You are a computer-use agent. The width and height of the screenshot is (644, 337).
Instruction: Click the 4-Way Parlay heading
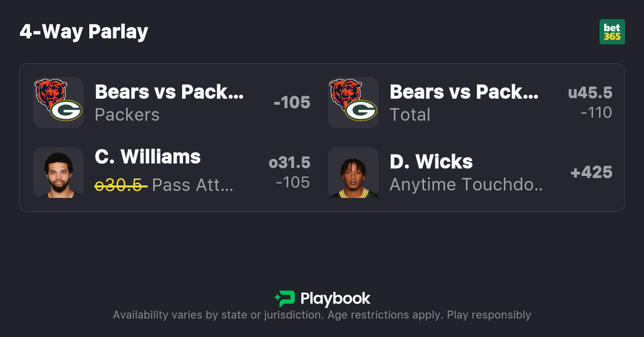pos(84,32)
